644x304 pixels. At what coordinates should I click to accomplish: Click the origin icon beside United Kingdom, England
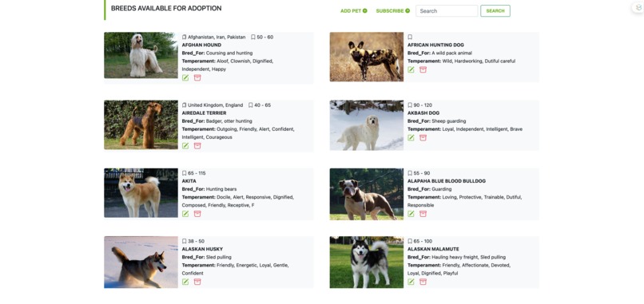click(x=185, y=105)
